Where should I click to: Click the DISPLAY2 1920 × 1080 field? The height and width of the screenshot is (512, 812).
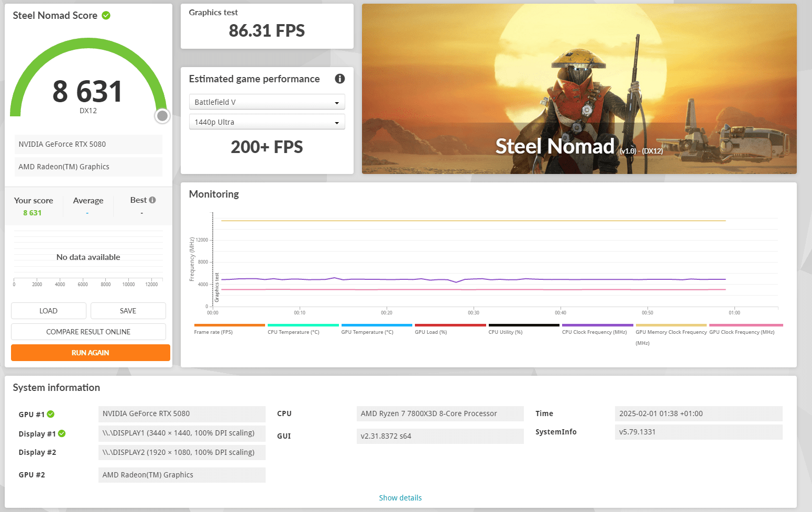click(x=182, y=452)
